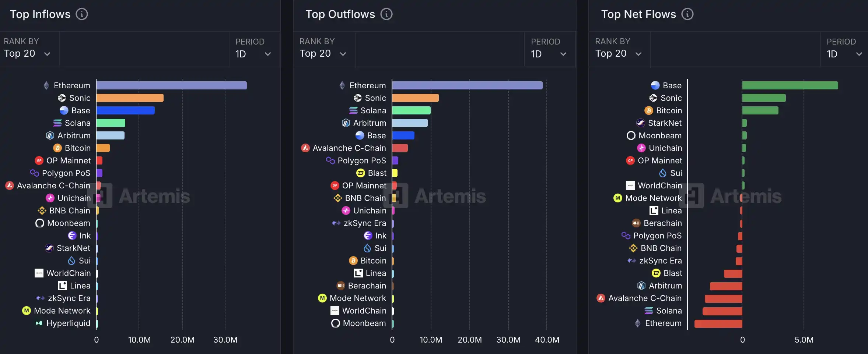Image resolution: width=868 pixels, height=354 pixels.
Task: Click Berachain icon in Top Outflows
Action: click(x=341, y=286)
